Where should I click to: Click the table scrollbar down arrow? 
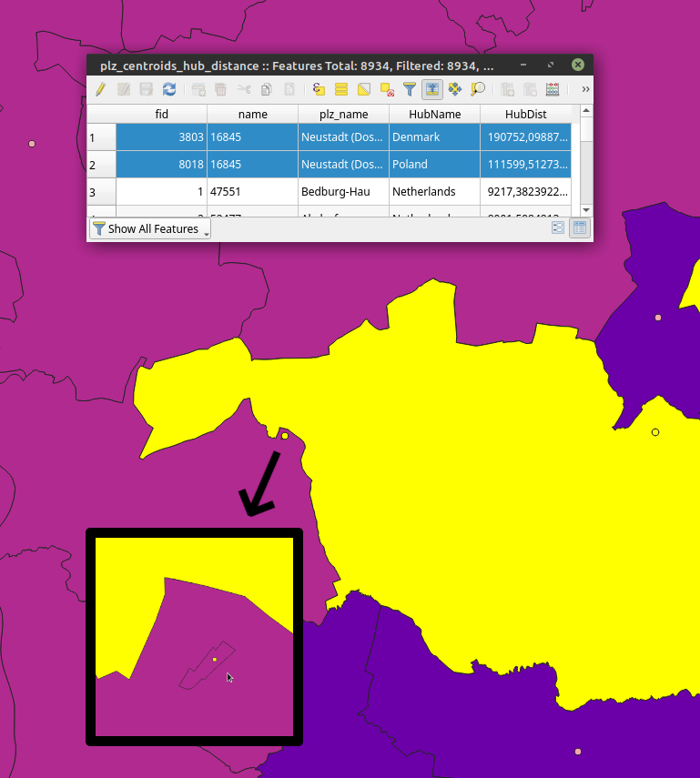pos(586,210)
